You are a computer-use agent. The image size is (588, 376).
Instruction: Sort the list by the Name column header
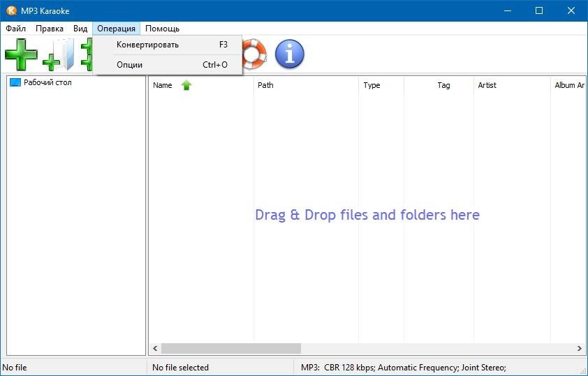201,85
